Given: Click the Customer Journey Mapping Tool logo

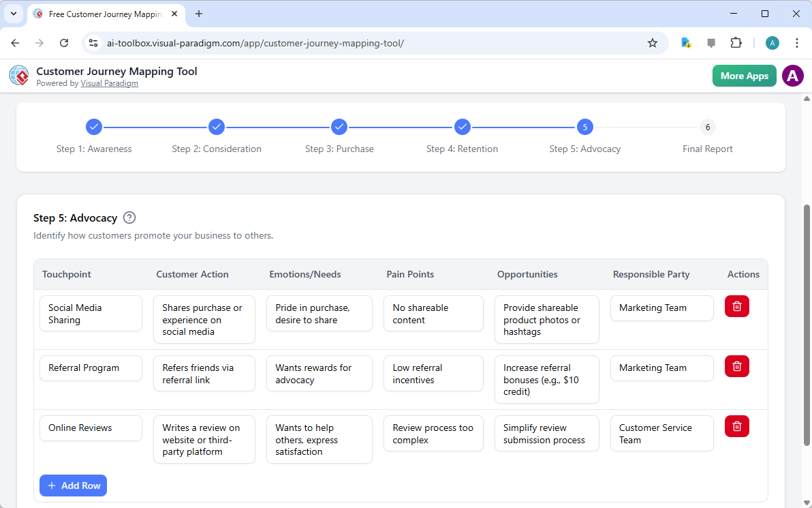Looking at the screenshot, I should pyautogui.click(x=18, y=75).
